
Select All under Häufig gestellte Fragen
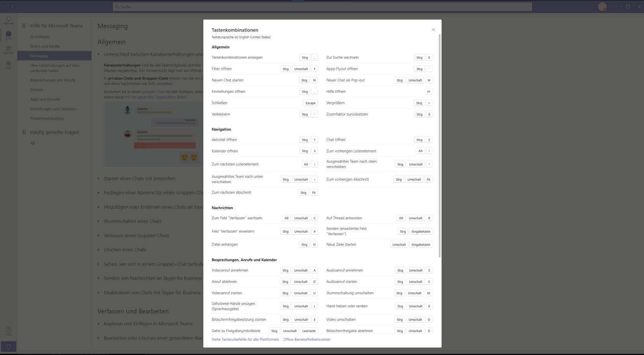[x=33, y=143]
